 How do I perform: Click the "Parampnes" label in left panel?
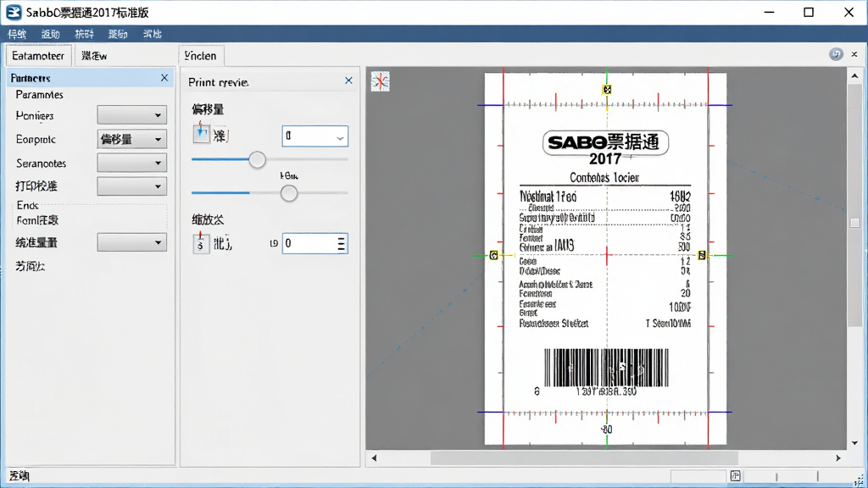(39, 95)
